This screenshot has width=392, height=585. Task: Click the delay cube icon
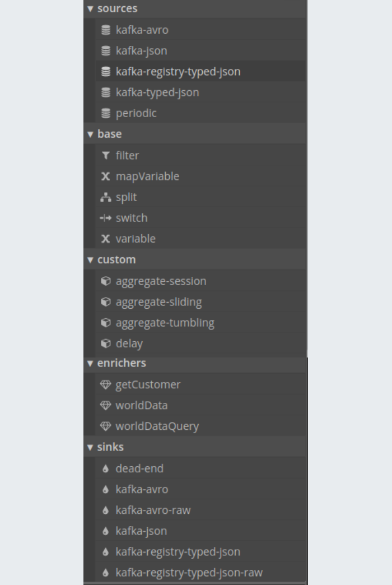105,343
